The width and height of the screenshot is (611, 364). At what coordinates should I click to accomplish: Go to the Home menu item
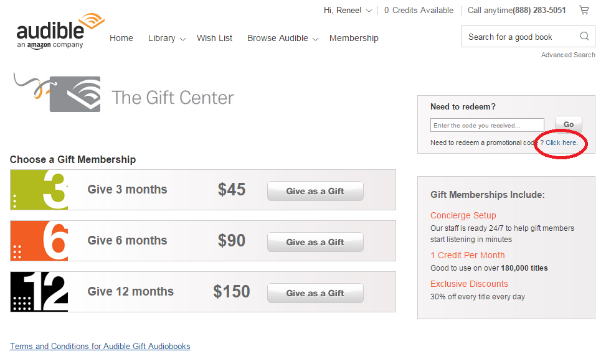(x=121, y=38)
